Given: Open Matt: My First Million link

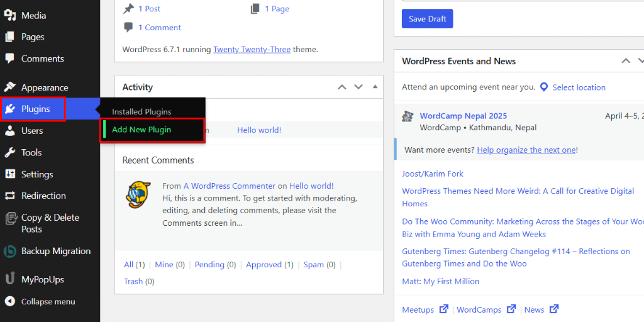Looking at the screenshot, I should point(441,281).
